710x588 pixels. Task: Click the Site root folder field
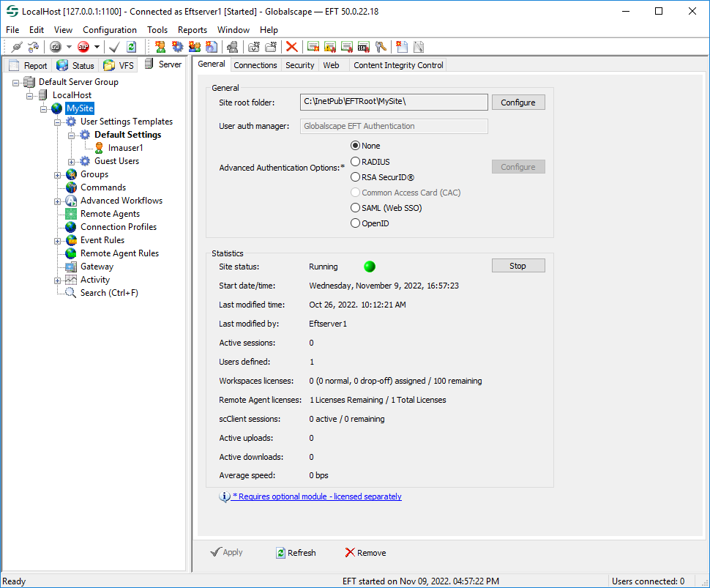pos(394,102)
